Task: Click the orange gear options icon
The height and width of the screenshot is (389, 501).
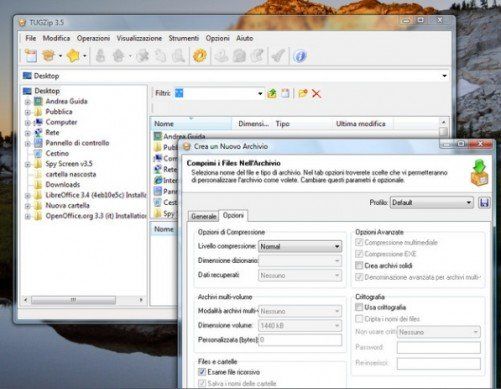Action: [200, 56]
